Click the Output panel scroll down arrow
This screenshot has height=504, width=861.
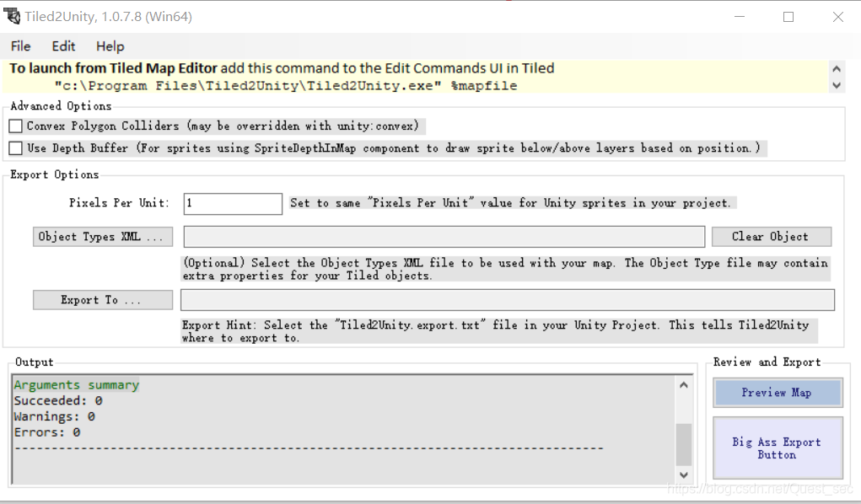(x=684, y=475)
